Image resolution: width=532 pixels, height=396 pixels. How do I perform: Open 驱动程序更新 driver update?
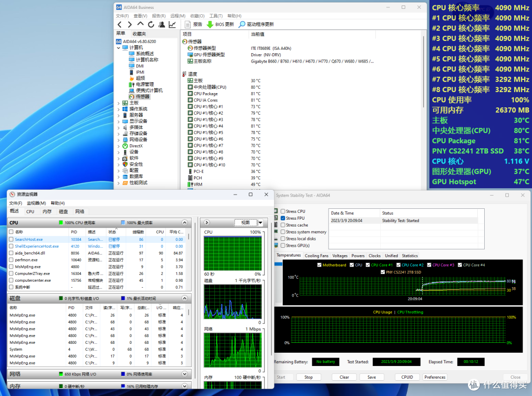pyautogui.click(x=256, y=25)
